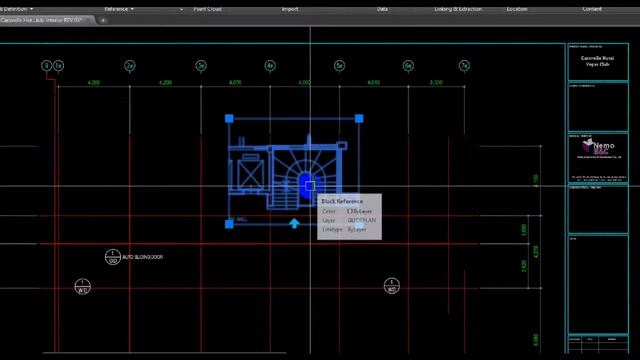Click dimension 4,050 between grids 5e and 6e
Viewport: 640px width, 360px height.
(374, 82)
